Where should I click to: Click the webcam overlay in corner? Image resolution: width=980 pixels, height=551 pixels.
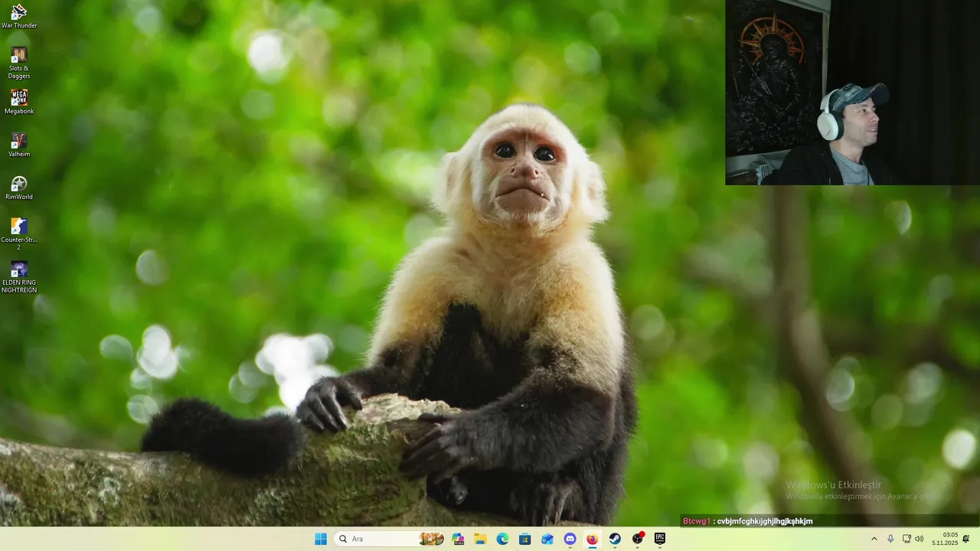coord(853,93)
